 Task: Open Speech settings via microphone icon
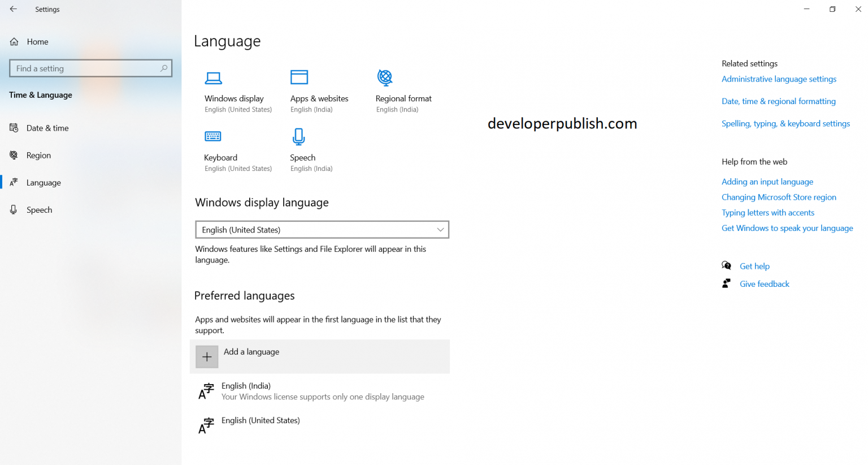tap(298, 136)
